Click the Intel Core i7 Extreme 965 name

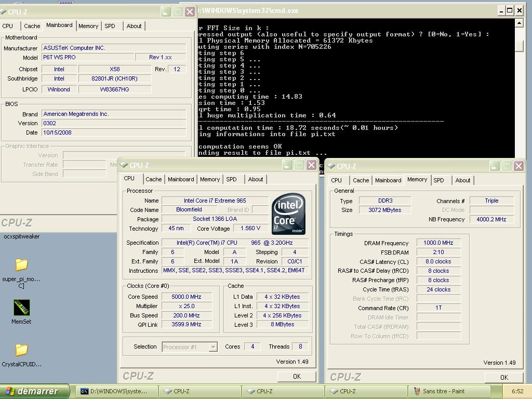(215, 201)
